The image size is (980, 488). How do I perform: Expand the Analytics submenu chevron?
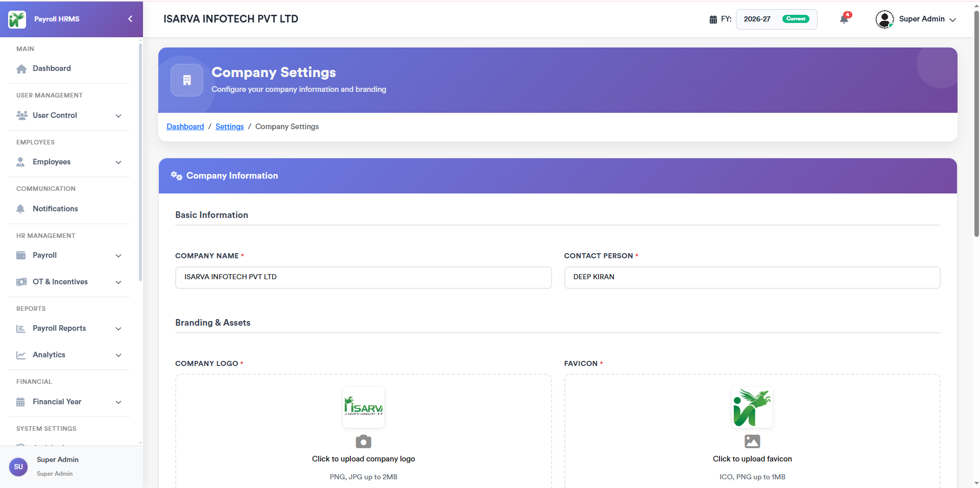118,355
